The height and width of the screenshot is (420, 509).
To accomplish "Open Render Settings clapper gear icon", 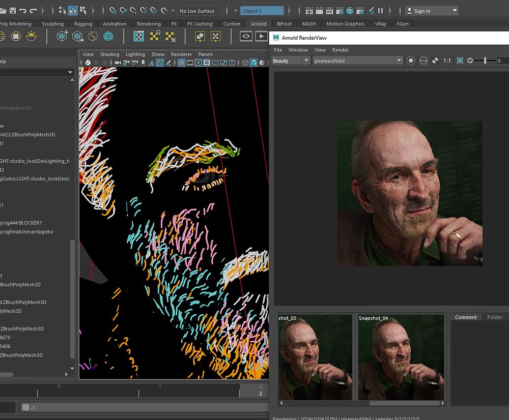I will 340,11.
